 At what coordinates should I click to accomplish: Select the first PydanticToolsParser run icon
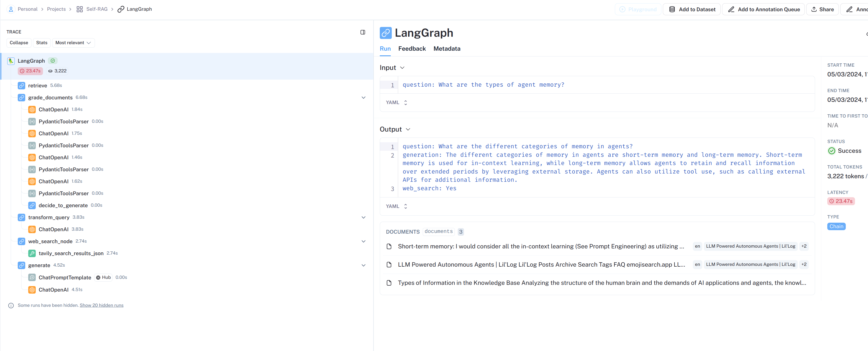coord(32,122)
